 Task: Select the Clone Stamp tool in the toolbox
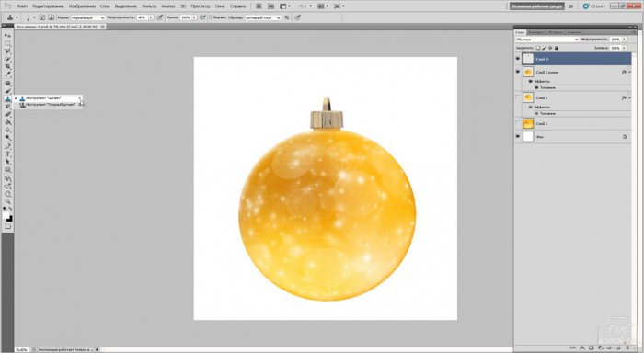click(x=7, y=99)
